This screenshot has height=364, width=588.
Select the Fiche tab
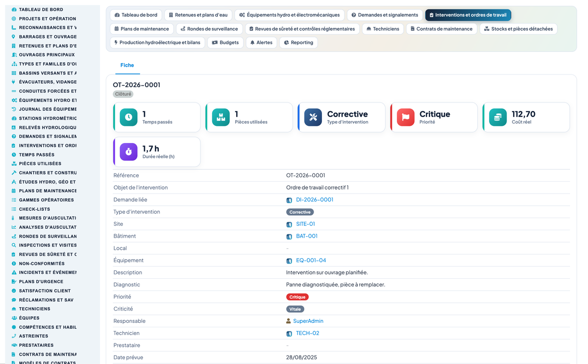(x=127, y=65)
